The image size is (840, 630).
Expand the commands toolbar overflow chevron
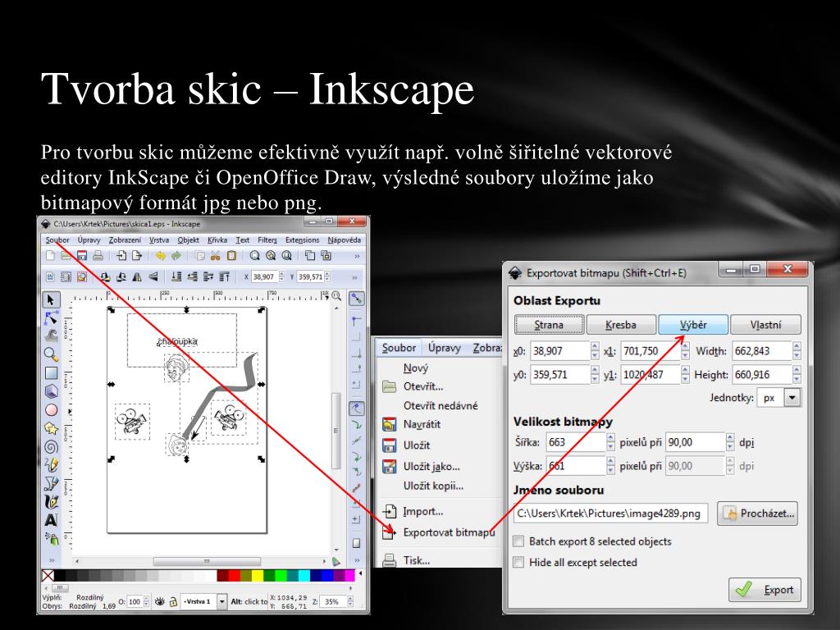pos(357,256)
